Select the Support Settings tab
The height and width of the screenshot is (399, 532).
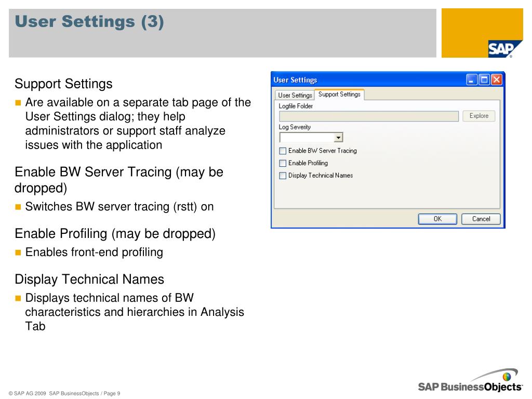pos(339,95)
